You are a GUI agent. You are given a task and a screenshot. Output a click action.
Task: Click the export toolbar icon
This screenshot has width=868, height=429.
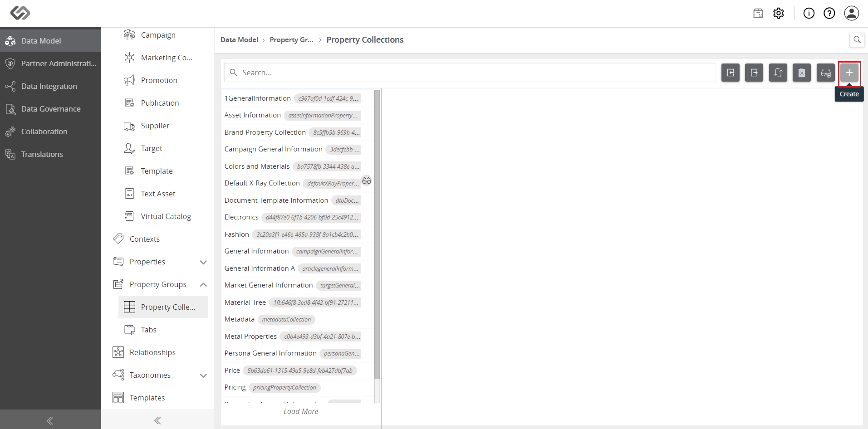tap(754, 73)
